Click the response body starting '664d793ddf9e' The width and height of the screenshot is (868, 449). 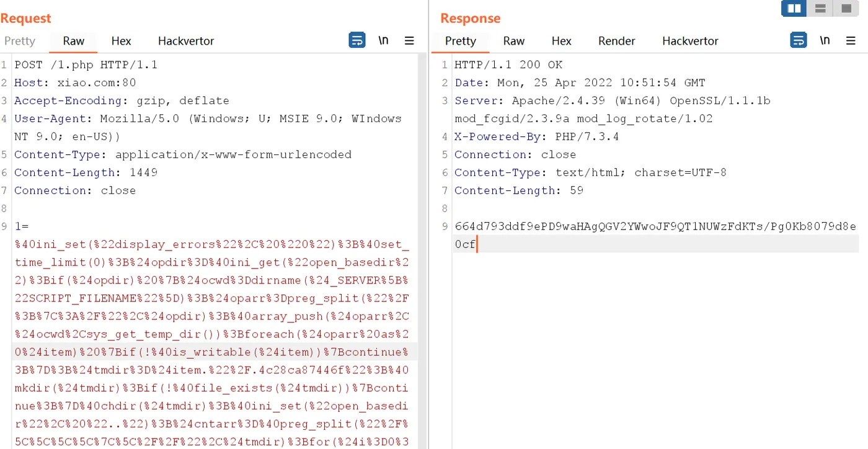point(655,226)
